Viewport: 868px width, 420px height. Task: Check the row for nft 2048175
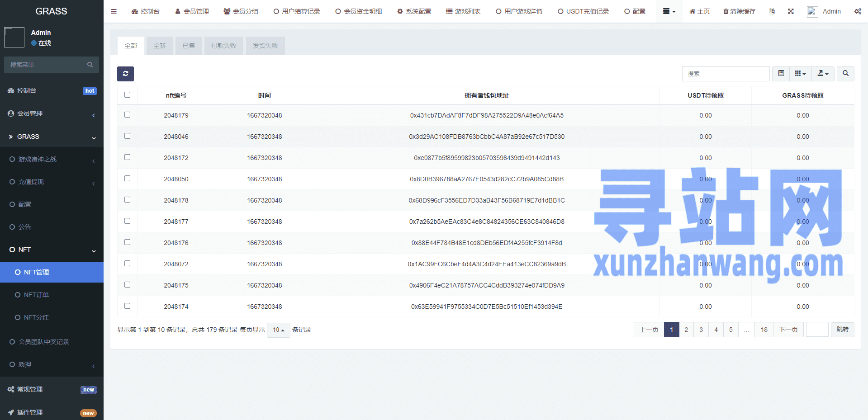(127, 285)
